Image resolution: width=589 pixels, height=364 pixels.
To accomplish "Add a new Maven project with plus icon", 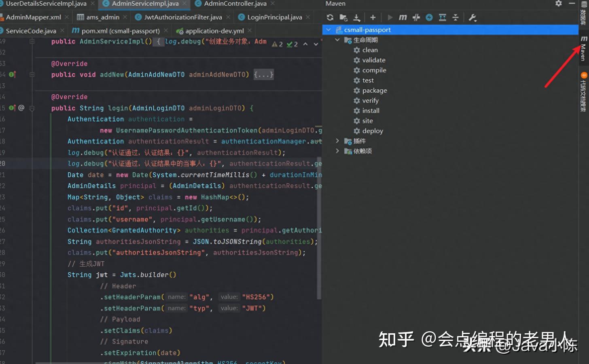I will pos(373,17).
